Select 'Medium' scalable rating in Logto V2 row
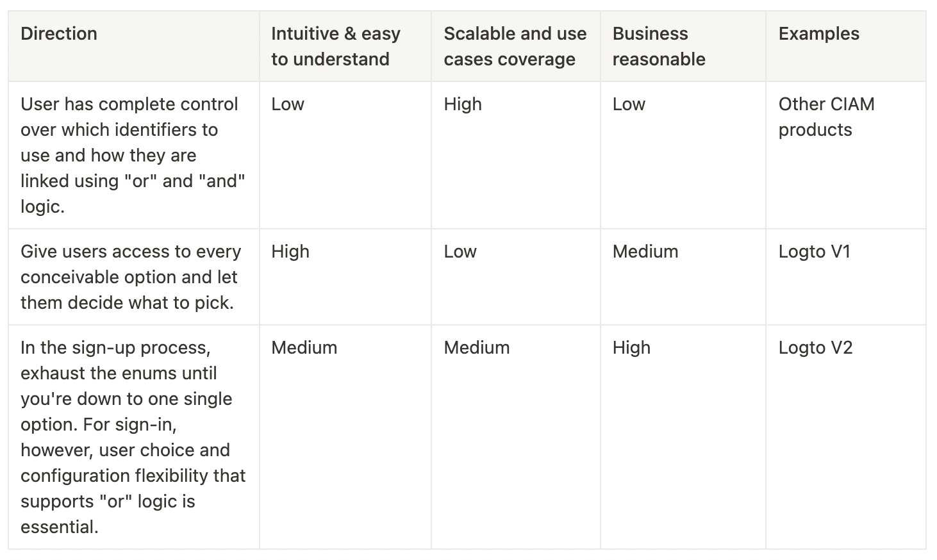The image size is (937, 560). (x=477, y=348)
